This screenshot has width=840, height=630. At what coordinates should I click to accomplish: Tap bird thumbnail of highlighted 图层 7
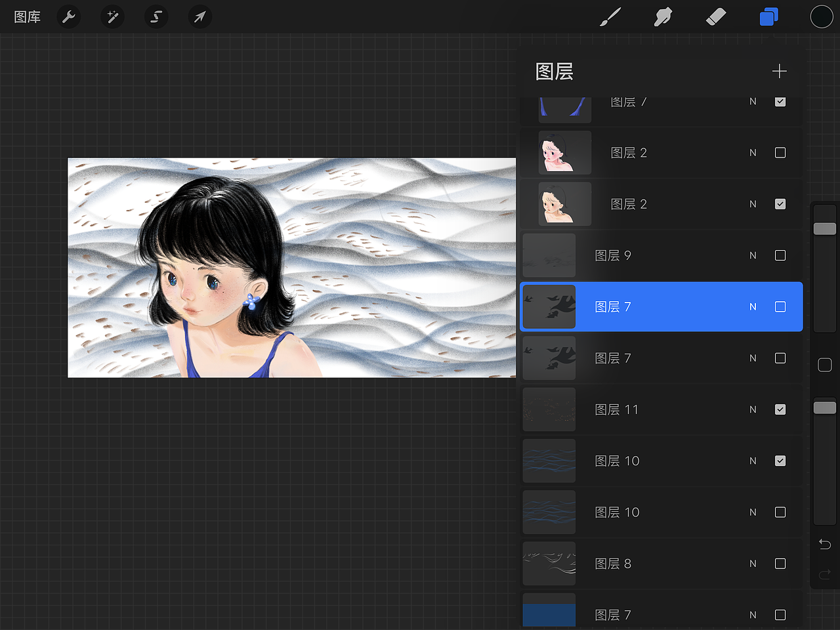(549, 306)
